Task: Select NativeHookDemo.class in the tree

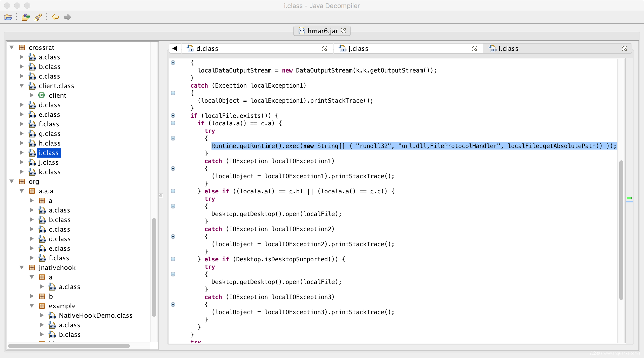Action: point(95,315)
